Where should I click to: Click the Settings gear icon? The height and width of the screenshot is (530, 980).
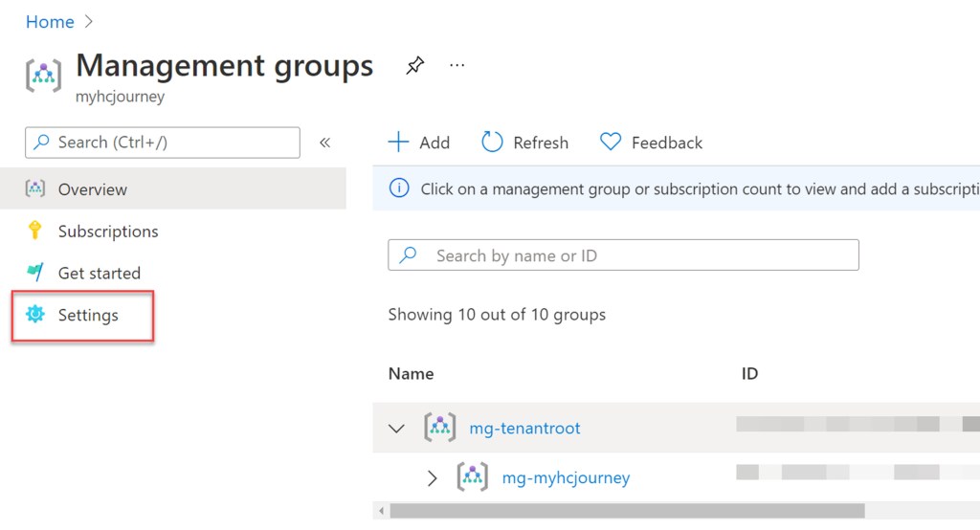pos(35,315)
